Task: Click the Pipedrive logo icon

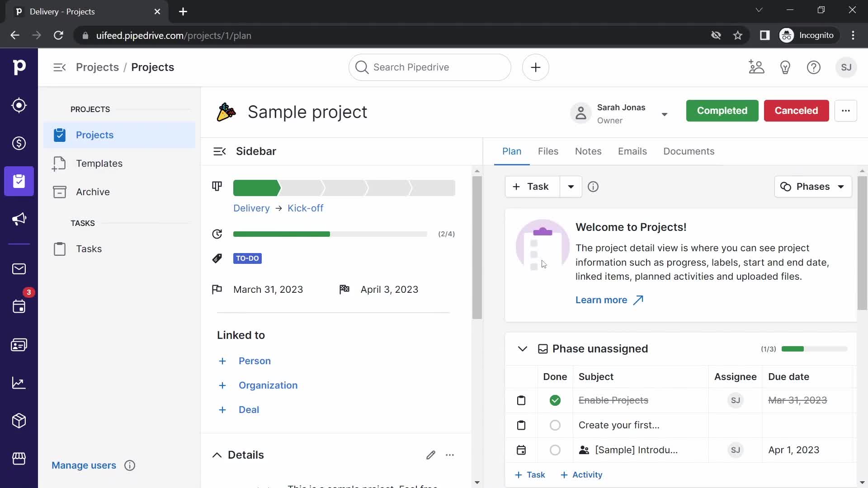Action: coord(19,67)
